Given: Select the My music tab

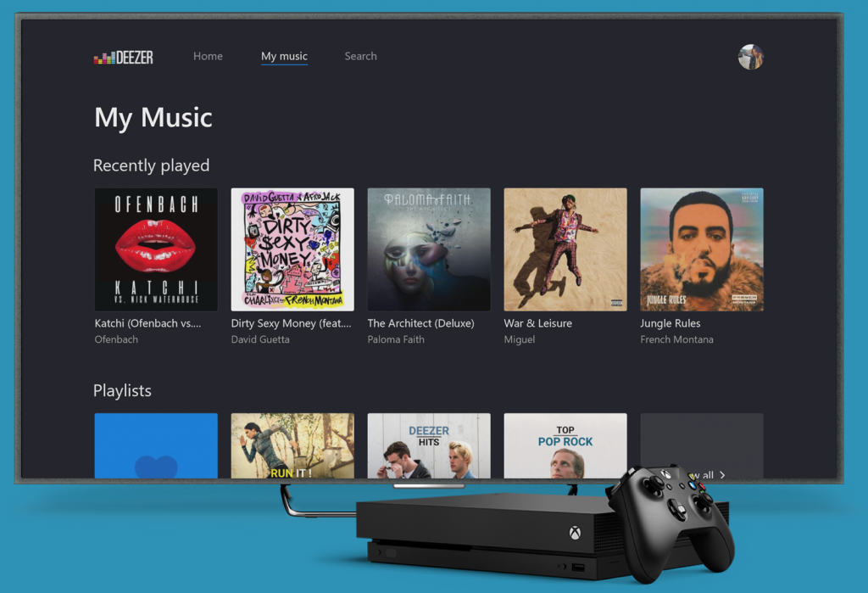Looking at the screenshot, I should (x=285, y=56).
